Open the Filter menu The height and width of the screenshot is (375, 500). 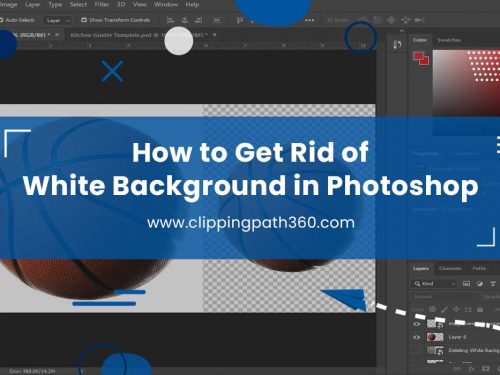(x=102, y=5)
